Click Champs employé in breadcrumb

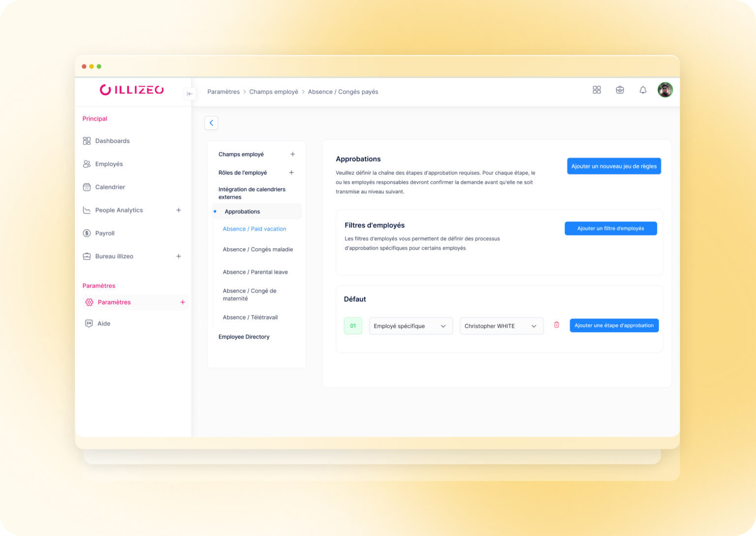click(x=274, y=92)
